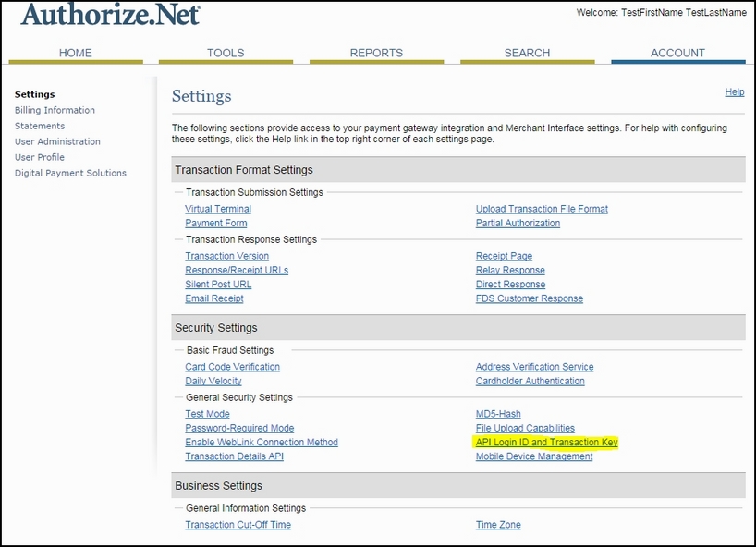Click Transaction Version link
756x547 pixels.
[x=227, y=256]
